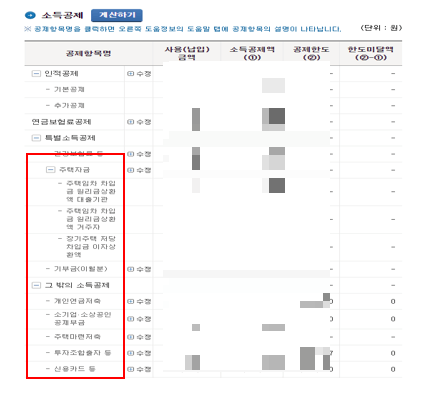Viewport: 430px width, 393px height.
Task: Open 수정 for the 연금보험료공제 row
Action: point(139,122)
